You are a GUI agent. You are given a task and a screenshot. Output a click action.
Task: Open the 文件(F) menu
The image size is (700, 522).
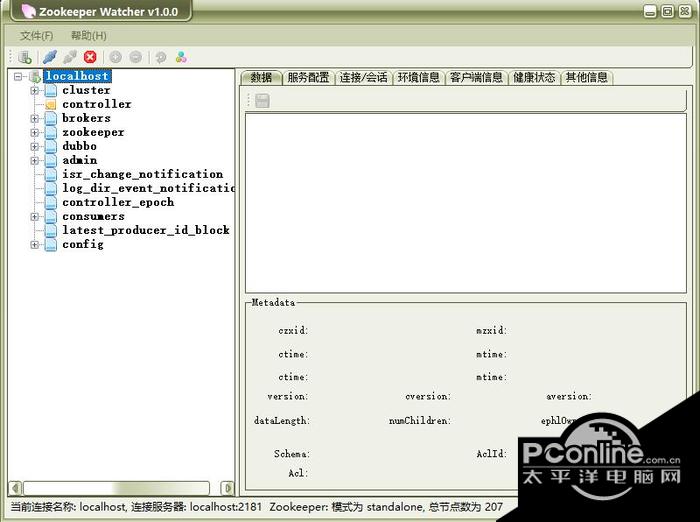[37, 36]
